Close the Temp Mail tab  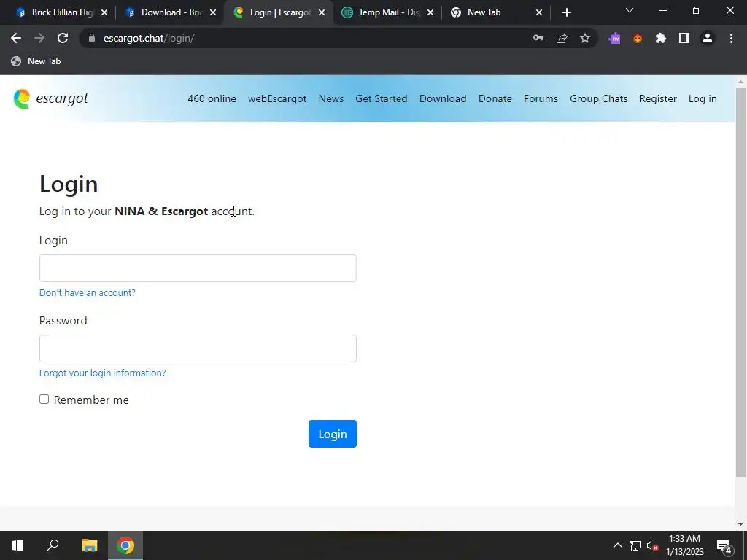click(430, 12)
